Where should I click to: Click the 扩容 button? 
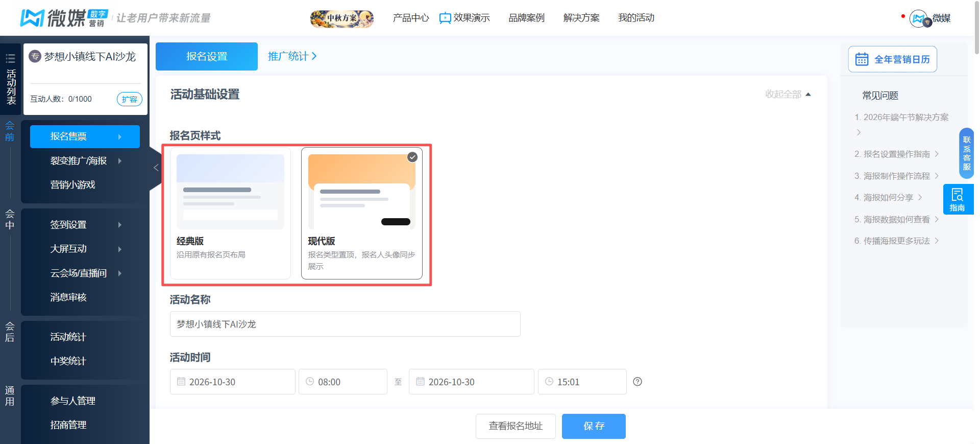click(x=130, y=99)
